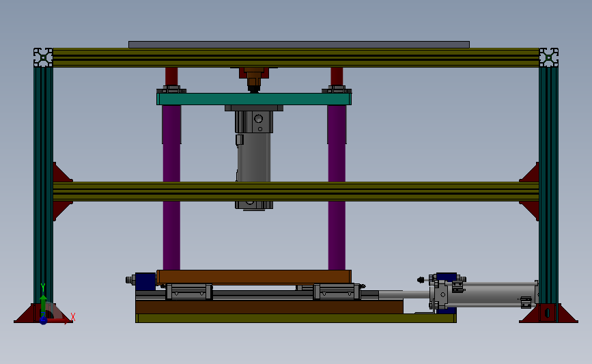The image size is (592, 364).
Task: Select the top-right extrusion end profile
Action: 548,57
